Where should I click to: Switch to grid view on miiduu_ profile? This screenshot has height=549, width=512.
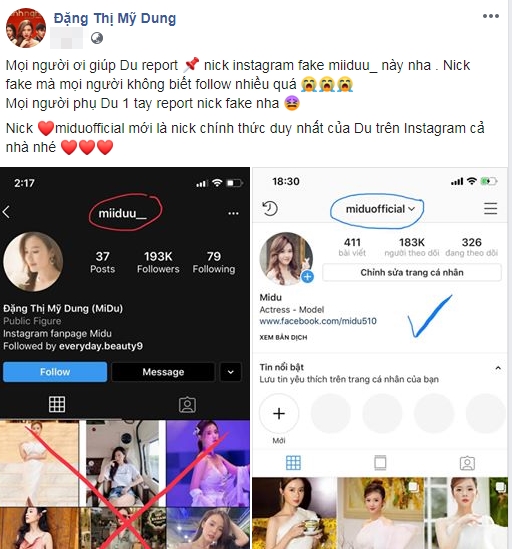click(x=57, y=404)
